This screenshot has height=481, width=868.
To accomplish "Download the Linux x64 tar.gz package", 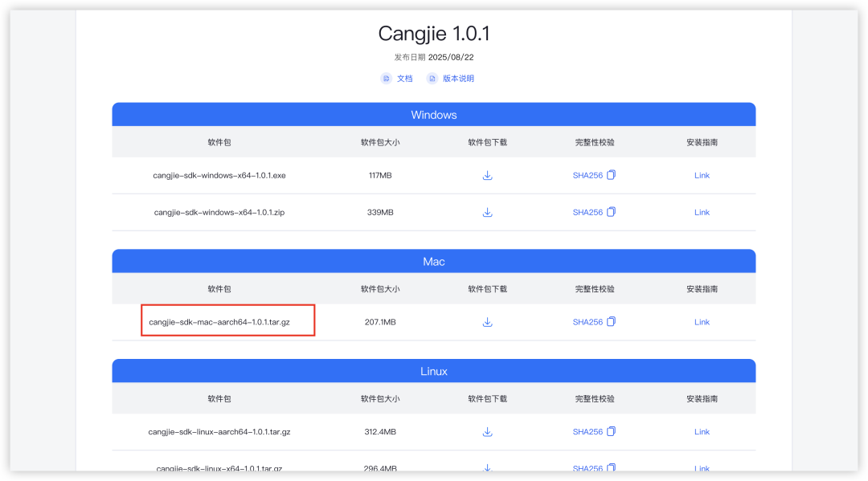I will tap(487, 467).
